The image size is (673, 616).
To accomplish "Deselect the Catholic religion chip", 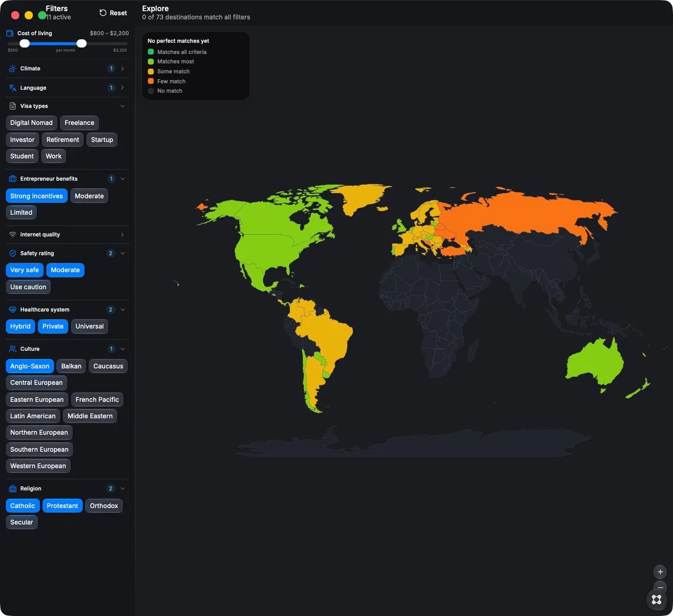I will click(x=23, y=506).
